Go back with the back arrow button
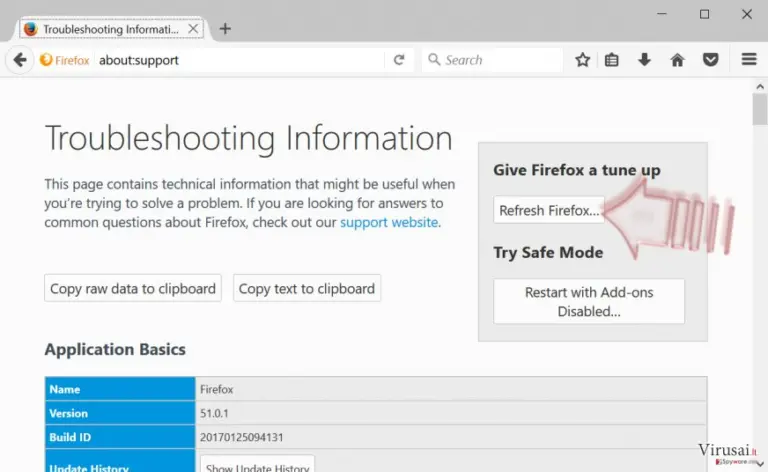The height and width of the screenshot is (472, 768). point(20,60)
